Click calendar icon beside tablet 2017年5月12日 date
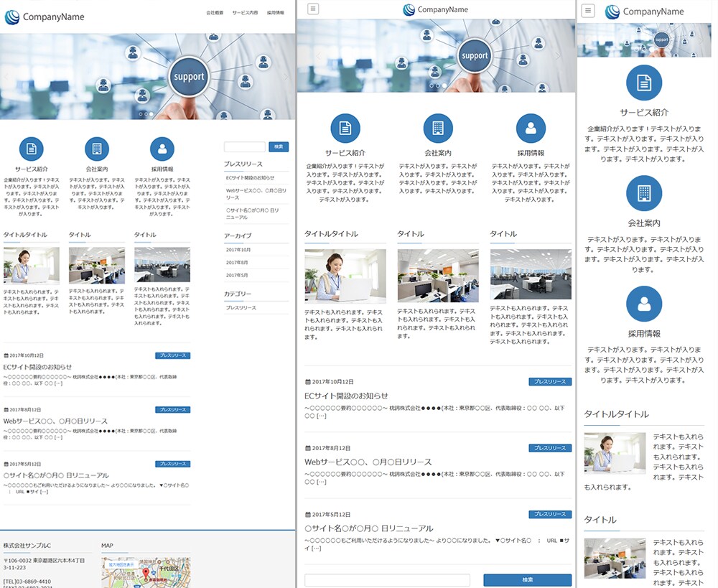 [x=308, y=514]
